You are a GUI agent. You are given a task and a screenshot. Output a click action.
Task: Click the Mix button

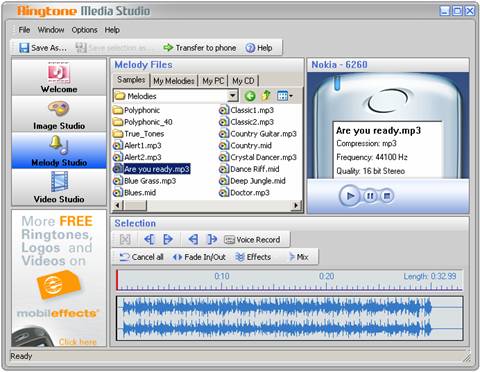point(299,257)
